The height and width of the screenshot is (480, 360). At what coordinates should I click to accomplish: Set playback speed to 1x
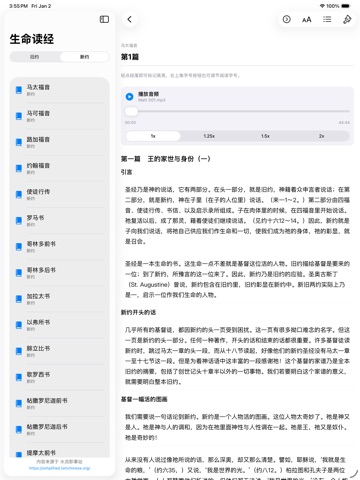(x=153, y=136)
